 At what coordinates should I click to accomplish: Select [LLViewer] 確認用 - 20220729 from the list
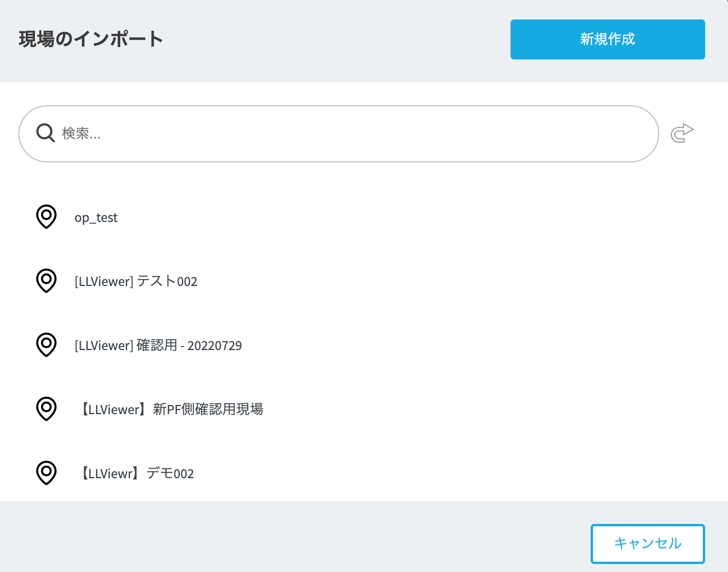tap(158, 345)
